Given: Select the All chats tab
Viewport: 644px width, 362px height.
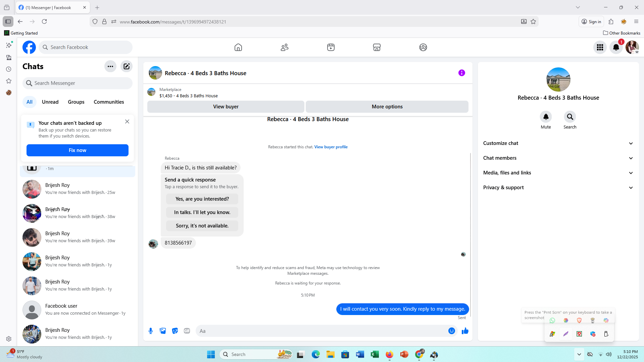Looking at the screenshot, I should click(30, 102).
